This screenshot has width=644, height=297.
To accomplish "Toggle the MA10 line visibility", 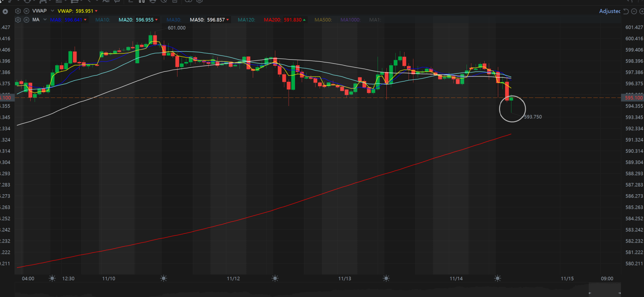I will point(103,20).
